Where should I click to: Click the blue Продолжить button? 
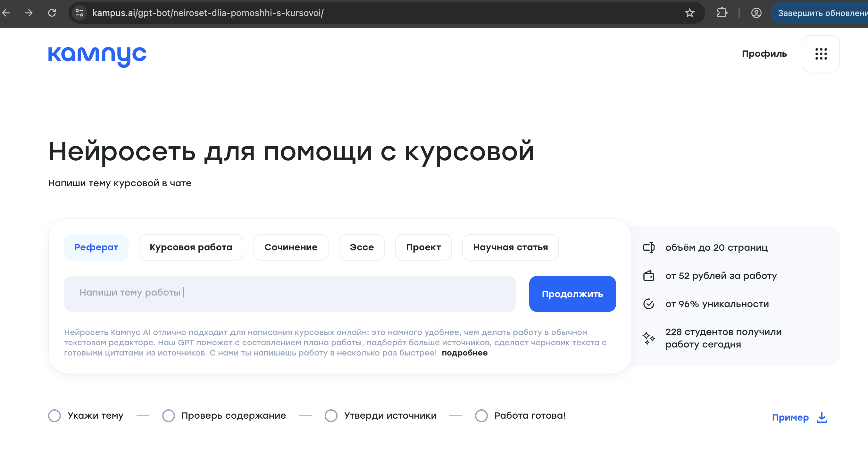point(572,294)
